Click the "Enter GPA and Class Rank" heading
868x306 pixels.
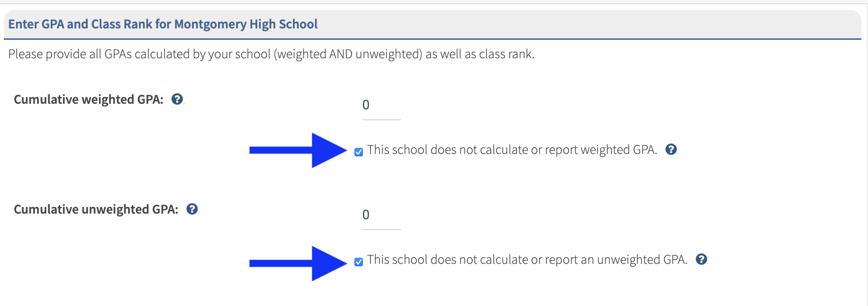[x=80, y=24]
